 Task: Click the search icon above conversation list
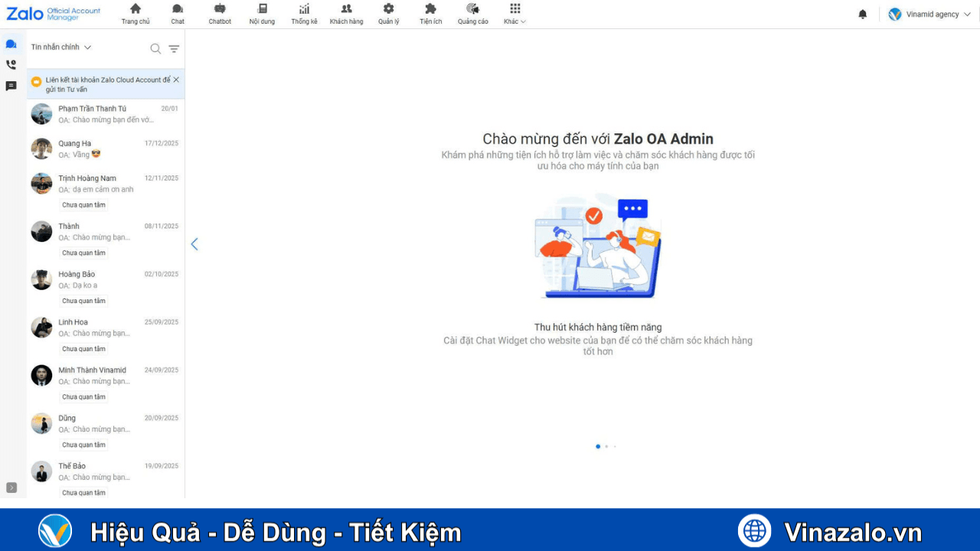pyautogui.click(x=155, y=47)
